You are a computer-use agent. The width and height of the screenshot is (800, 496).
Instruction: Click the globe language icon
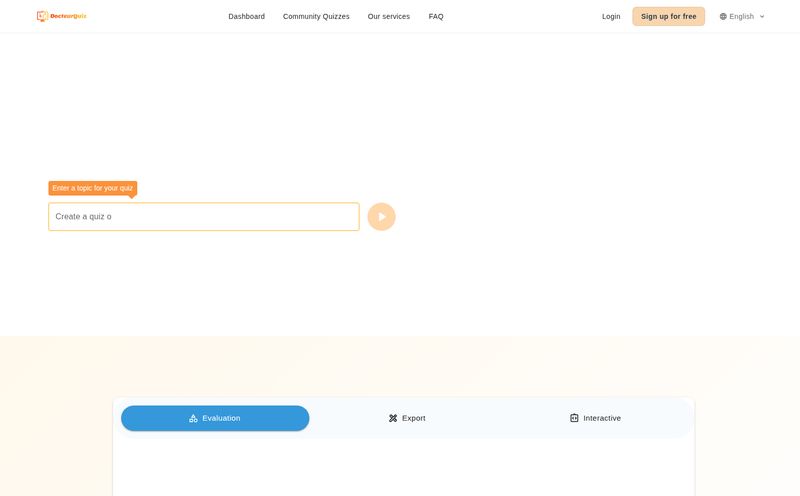[723, 16]
